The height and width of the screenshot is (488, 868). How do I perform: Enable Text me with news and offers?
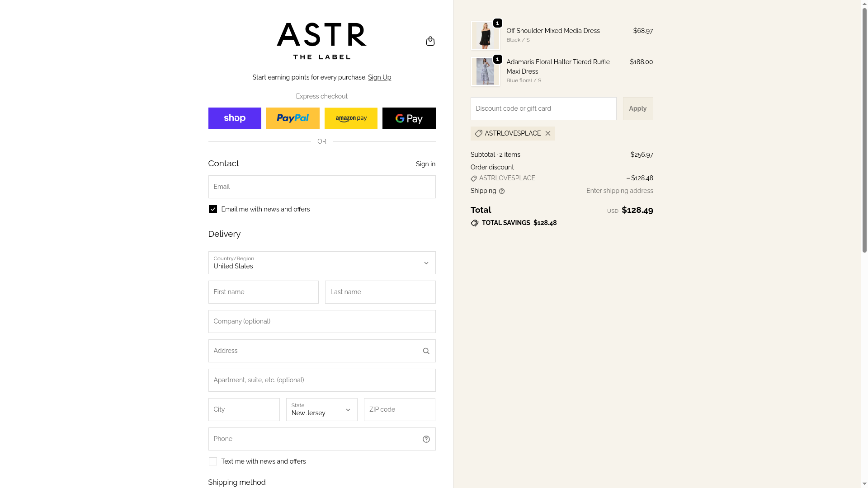pyautogui.click(x=213, y=461)
